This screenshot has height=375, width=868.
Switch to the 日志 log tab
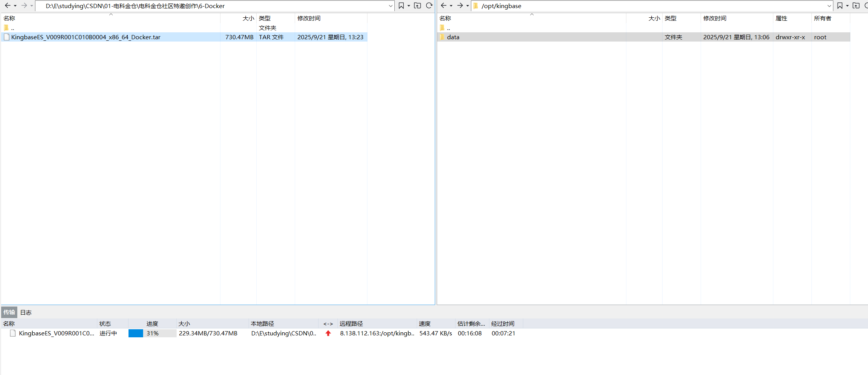[x=26, y=312]
